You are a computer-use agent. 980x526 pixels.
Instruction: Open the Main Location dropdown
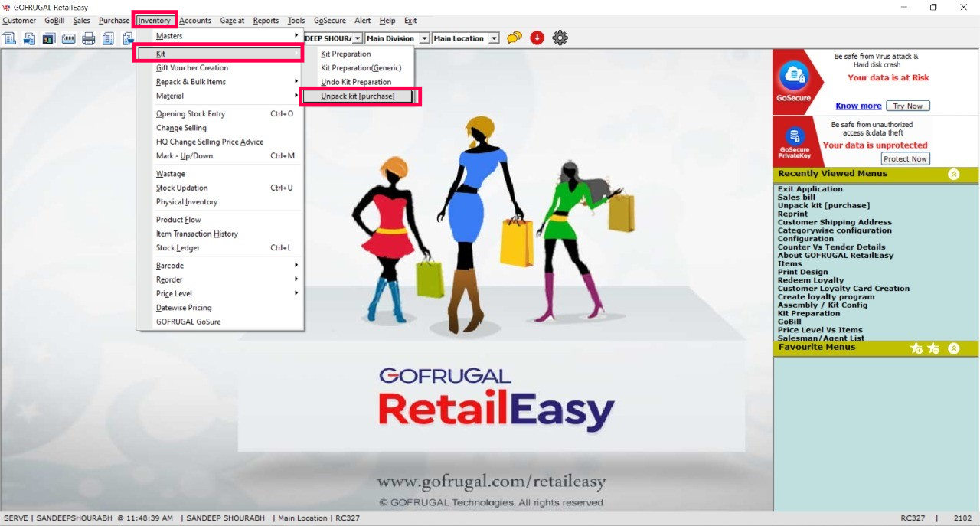(494, 38)
